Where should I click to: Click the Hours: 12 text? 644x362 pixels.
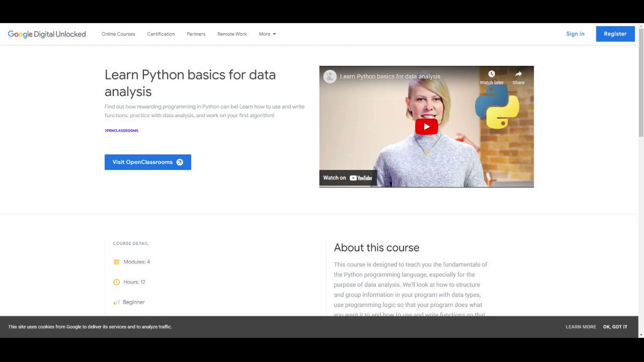pyautogui.click(x=134, y=282)
